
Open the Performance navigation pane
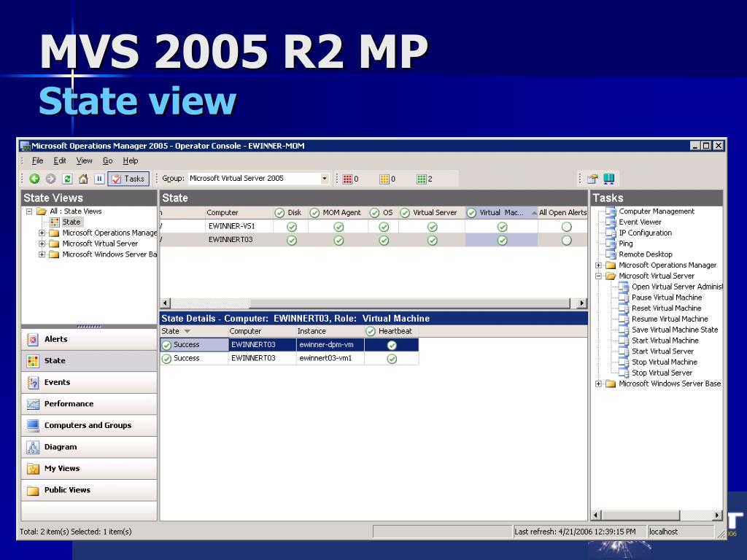point(89,404)
